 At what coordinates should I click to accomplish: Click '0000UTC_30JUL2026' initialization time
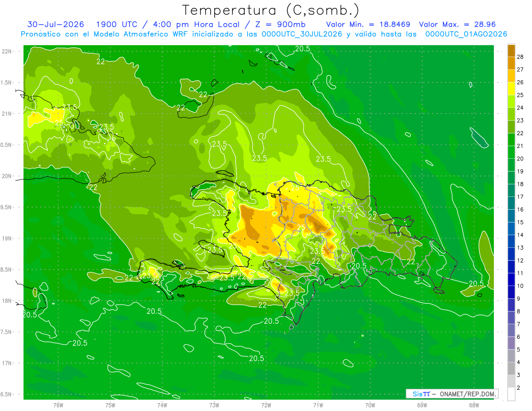pos(302,34)
